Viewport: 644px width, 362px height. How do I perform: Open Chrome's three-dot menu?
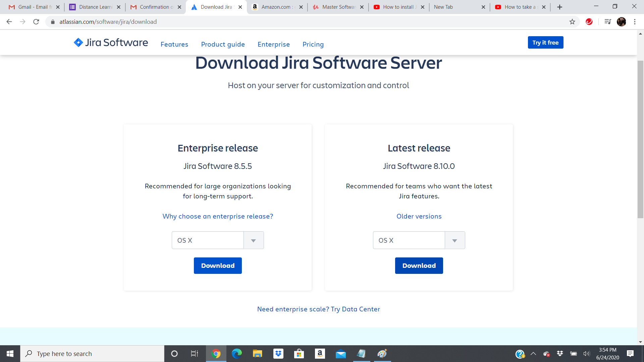[x=635, y=22]
